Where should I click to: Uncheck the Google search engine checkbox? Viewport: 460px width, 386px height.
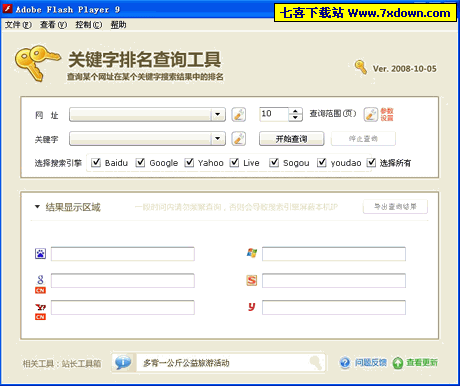(x=140, y=162)
